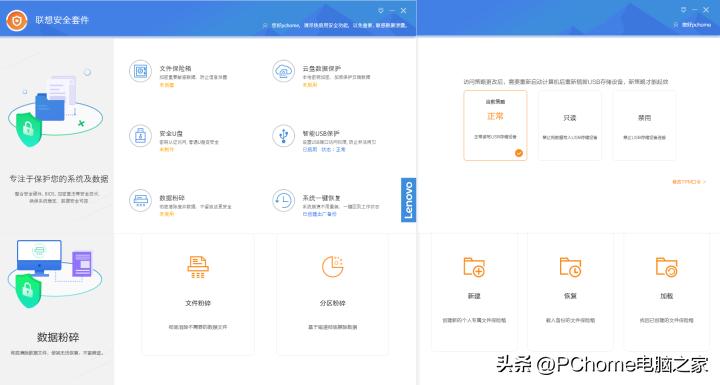Open the 云盘数据保护 cloud icon
Screen dimensions: 720x385
283,71
